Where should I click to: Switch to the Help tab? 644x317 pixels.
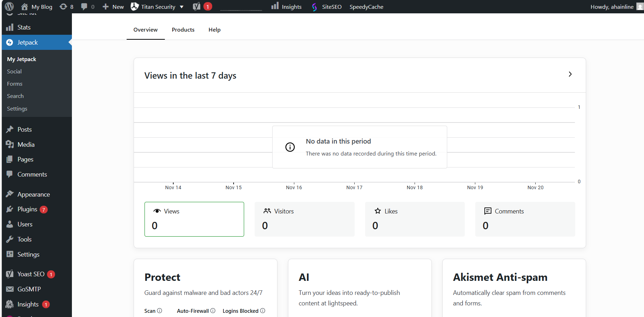click(214, 30)
